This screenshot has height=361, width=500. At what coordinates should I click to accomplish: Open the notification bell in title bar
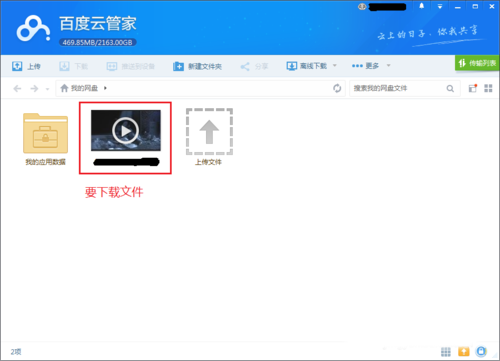(x=422, y=6)
